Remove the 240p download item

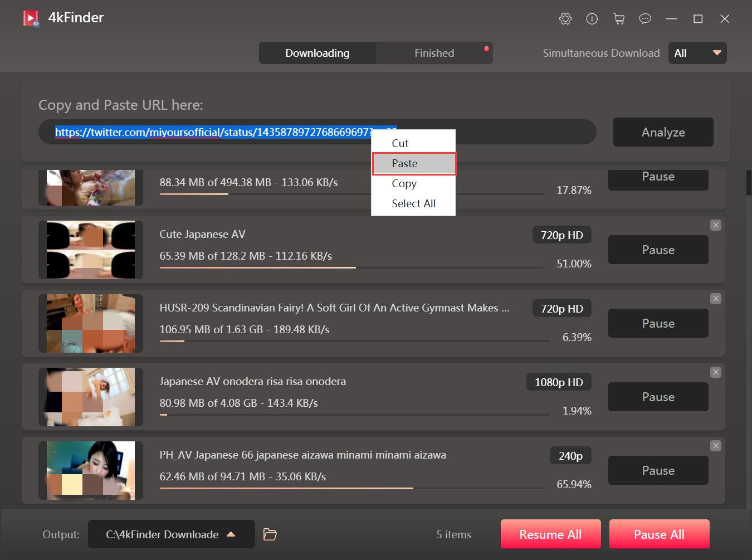coord(716,446)
